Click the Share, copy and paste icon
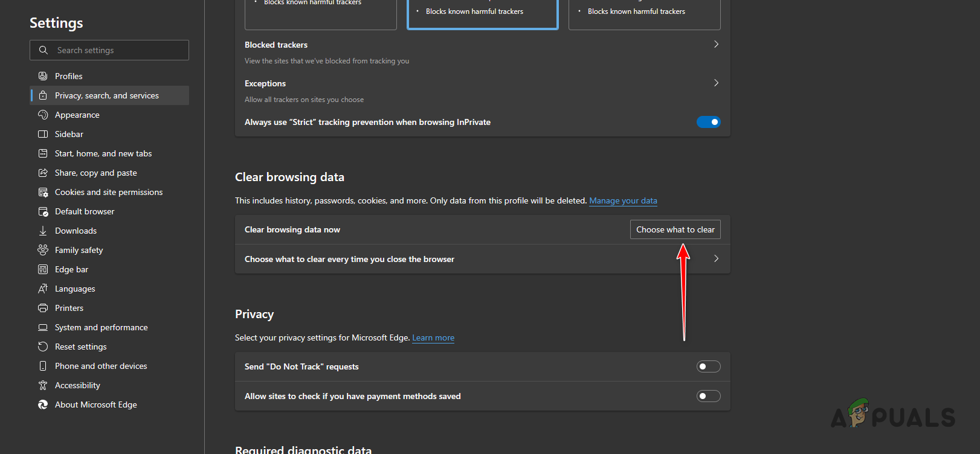Screen dimensions: 980x454 pos(43,173)
